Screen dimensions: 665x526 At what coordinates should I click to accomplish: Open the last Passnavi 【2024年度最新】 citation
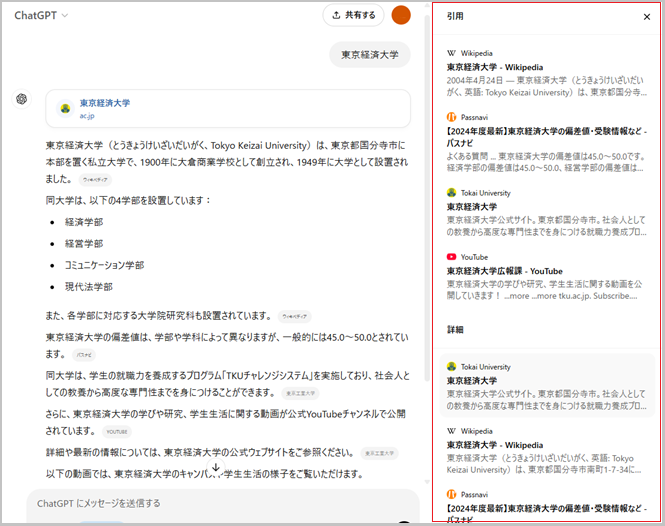[x=546, y=512]
